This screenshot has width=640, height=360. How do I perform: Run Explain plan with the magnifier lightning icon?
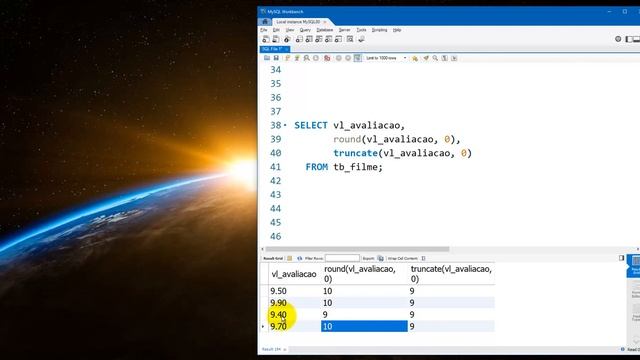coord(307,58)
